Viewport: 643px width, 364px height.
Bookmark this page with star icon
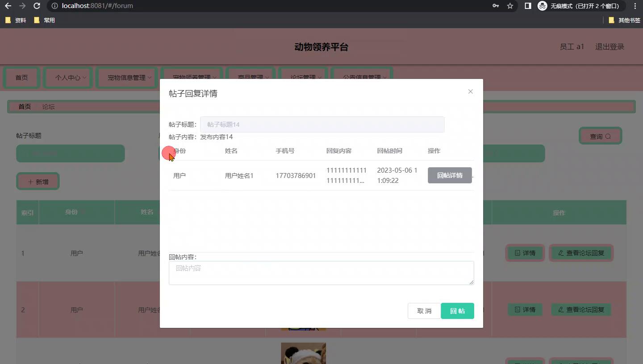point(510,6)
